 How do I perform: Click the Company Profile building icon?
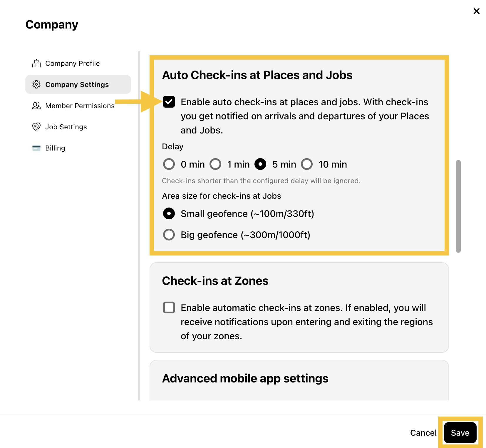point(36,63)
